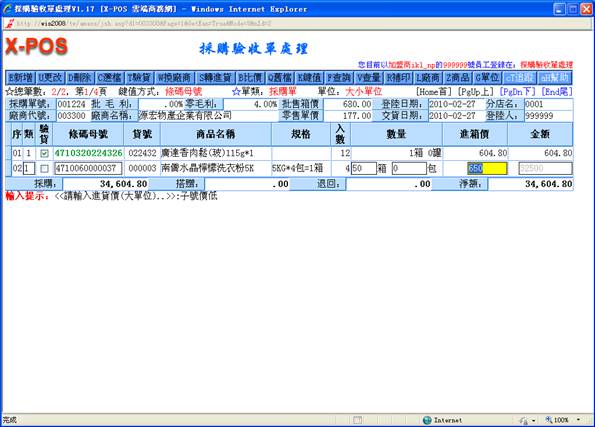This screenshot has height=427, width=595.
Task: Expand the security zone dropdown in status bar
Action: point(534,420)
